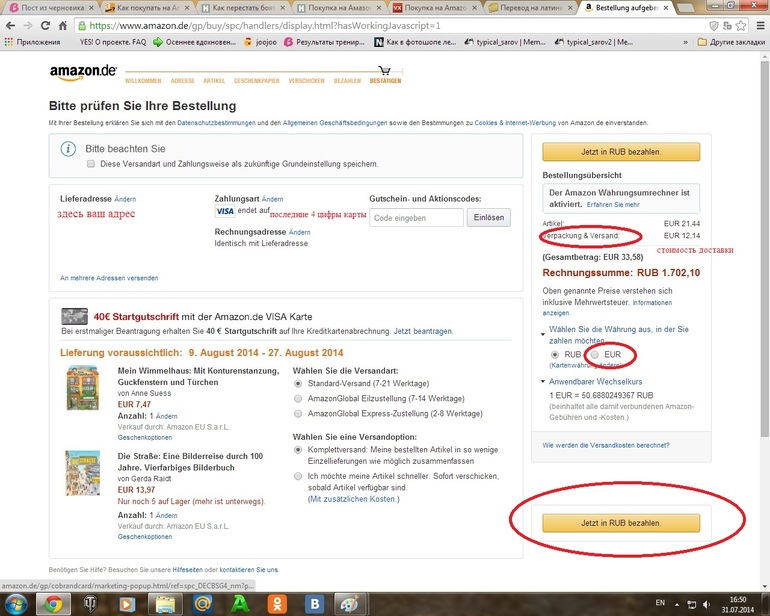Click the bottom Jetzt in RUB bezahlen button
The width and height of the screenshot is (770, 616).
tap(621, 523)
